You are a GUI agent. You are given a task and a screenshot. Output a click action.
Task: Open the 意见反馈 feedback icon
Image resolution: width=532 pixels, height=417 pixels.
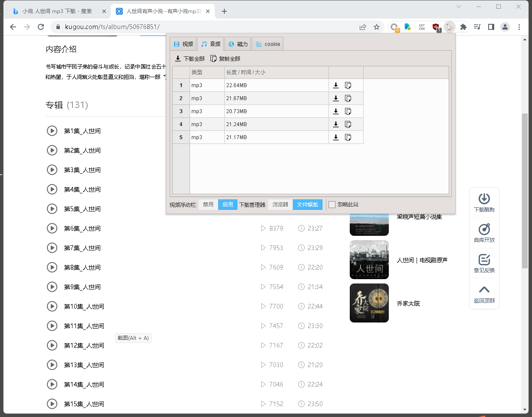(x=484, y=263)
